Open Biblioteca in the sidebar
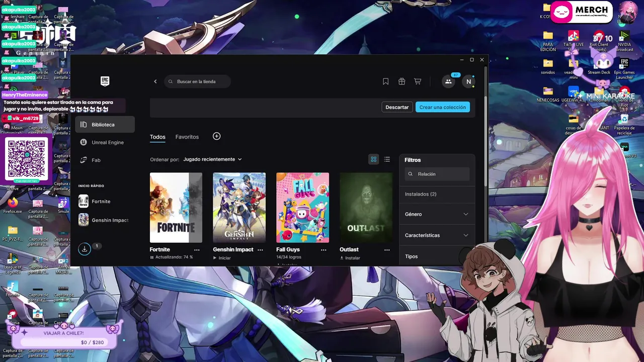The image size is (644, 362). (x=105, y=125)
